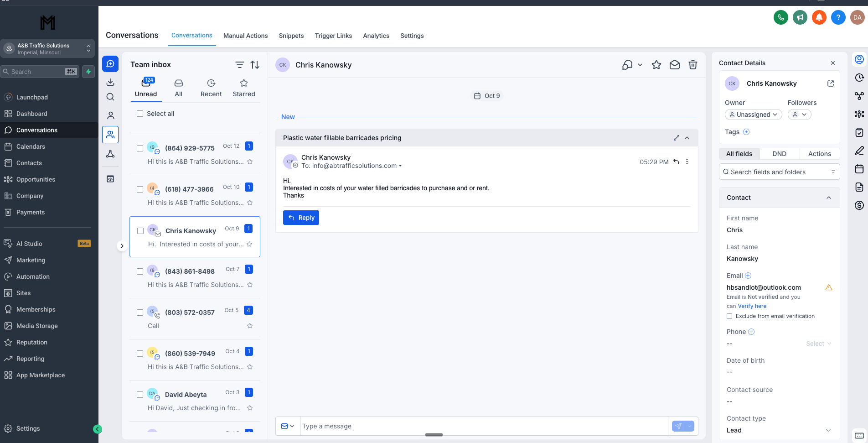
Task: Open the Snippets tab
Action: pyautogui.click(x=291, y=36)
